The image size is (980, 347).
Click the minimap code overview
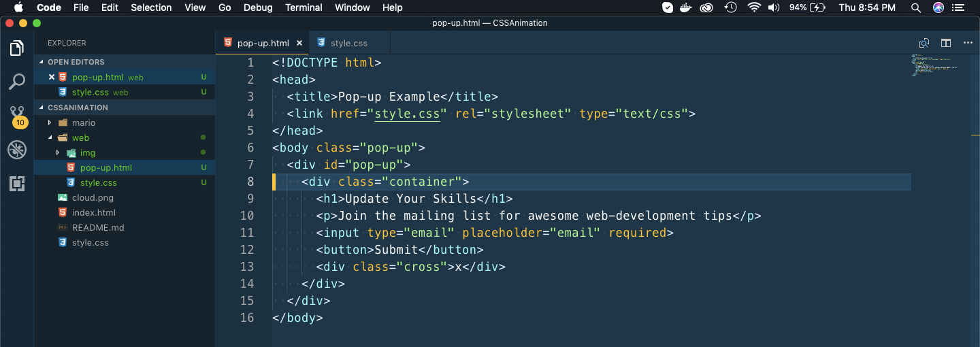(x=934, y=65)
